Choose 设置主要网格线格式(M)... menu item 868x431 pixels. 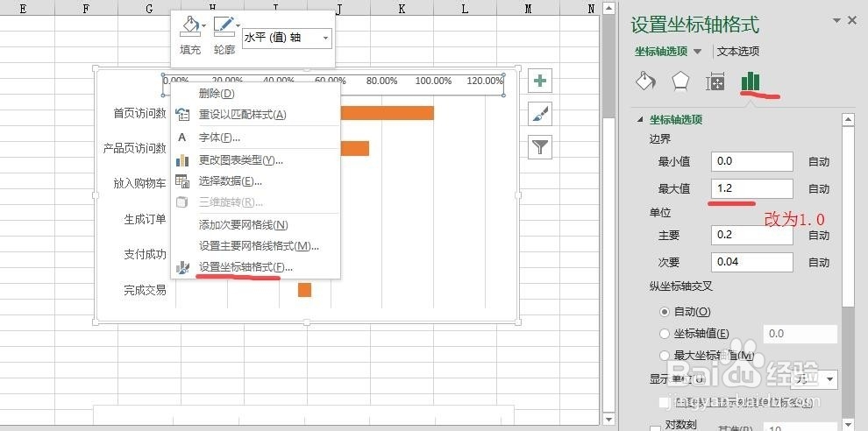coord(256,246)
